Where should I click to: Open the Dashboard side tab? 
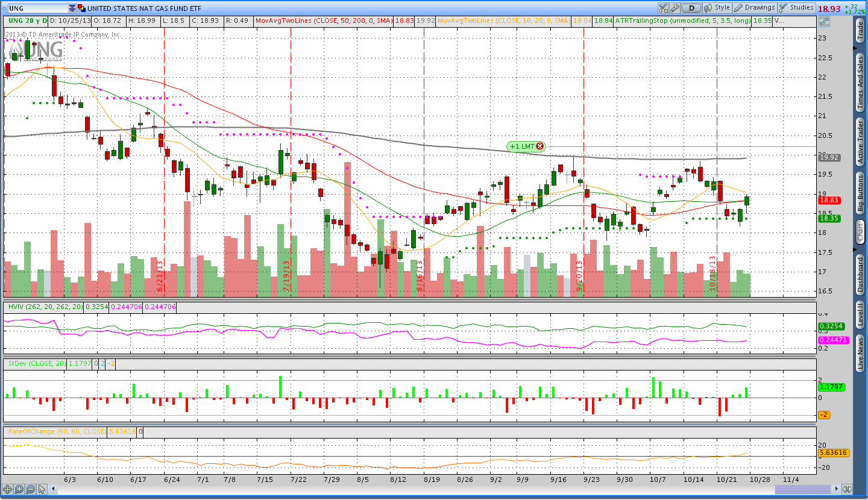860,275
